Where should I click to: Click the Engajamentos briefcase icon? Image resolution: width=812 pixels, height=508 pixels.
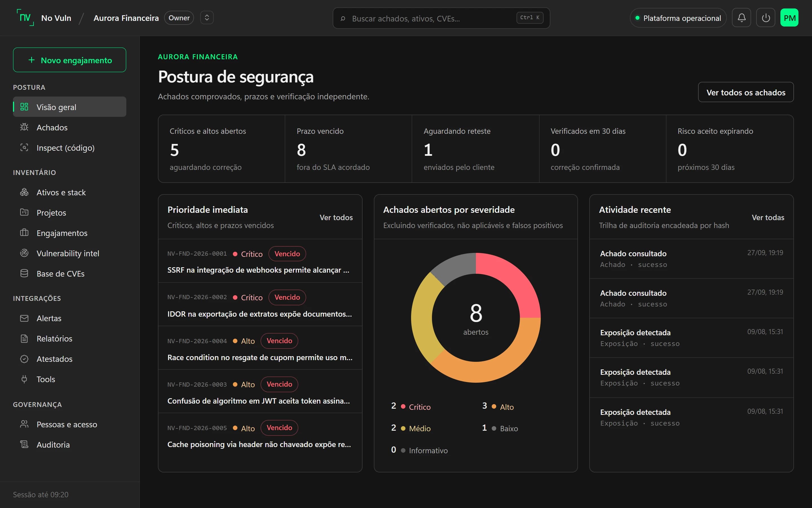click(x=24, y=233)
